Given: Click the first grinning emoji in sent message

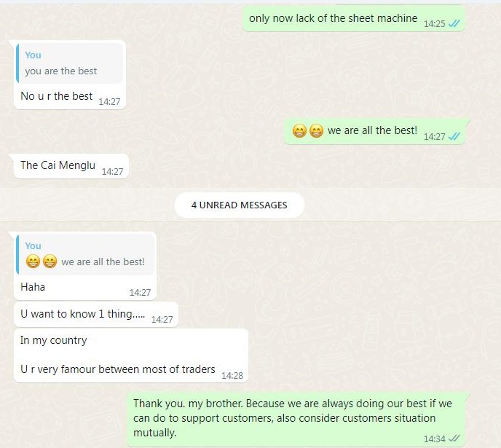Looking at the screenshot, I should (x=299, y=130).
